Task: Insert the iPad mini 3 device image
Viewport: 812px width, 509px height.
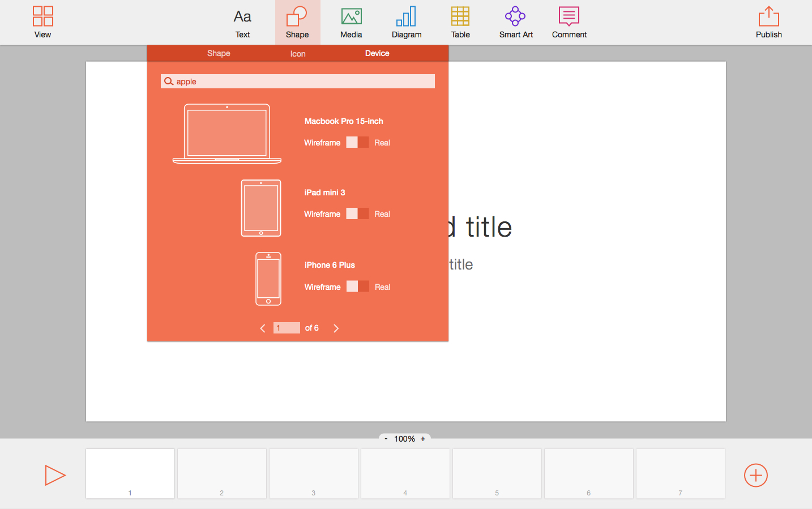Action: 261,208
